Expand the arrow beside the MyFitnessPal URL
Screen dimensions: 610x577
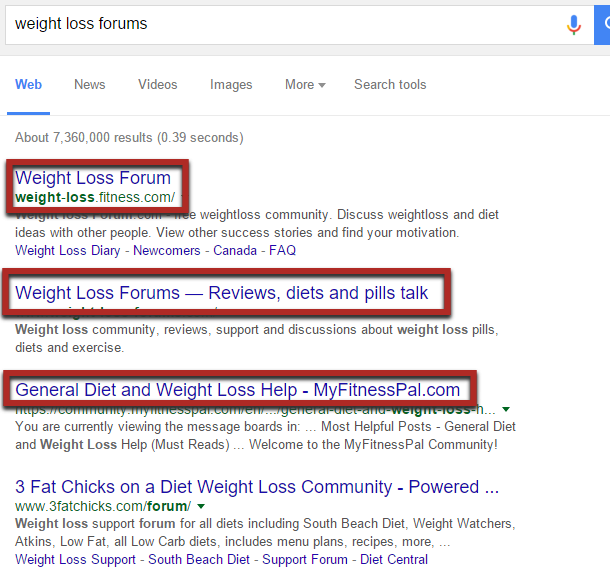(506, 409)
